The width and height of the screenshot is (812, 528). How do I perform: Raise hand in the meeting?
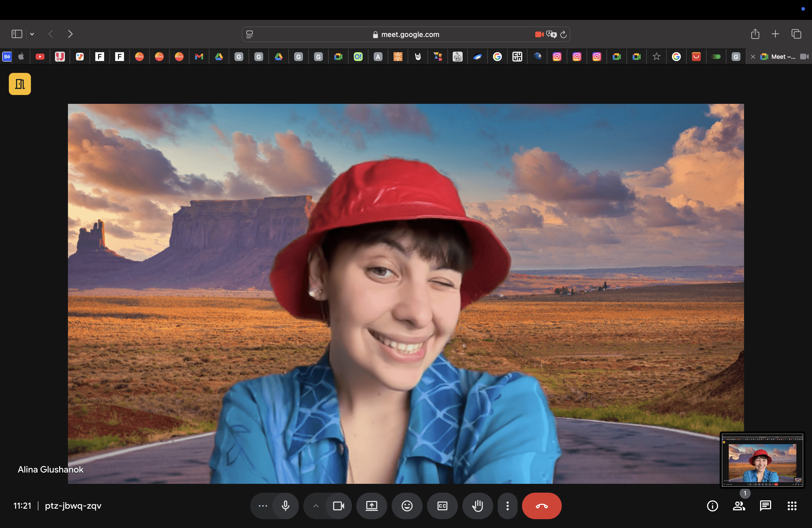pos(477,505)
